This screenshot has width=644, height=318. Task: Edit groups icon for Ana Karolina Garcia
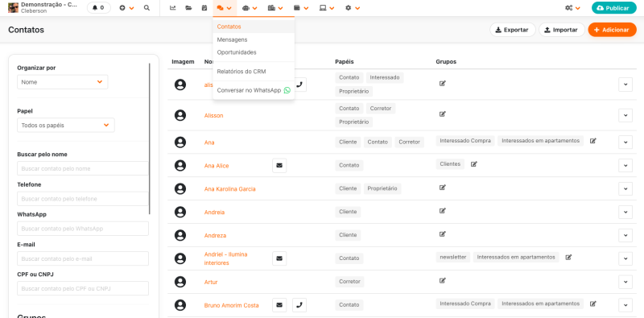(442, 188)
